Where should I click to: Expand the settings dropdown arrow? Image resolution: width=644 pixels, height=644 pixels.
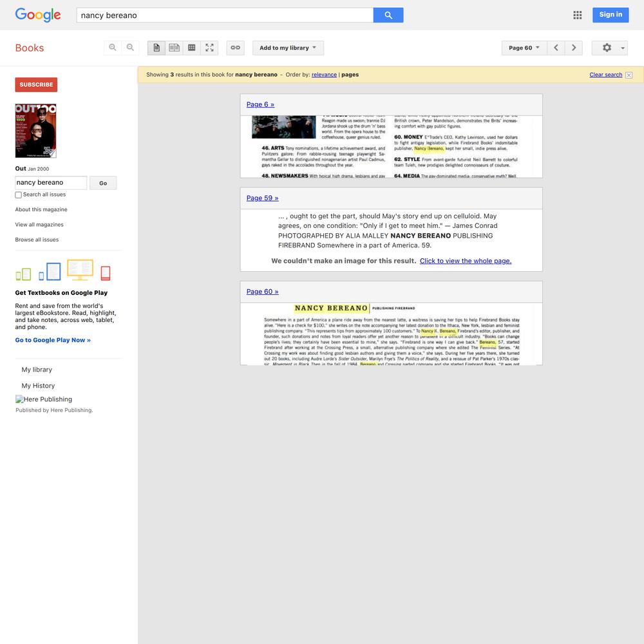[623, 48]
